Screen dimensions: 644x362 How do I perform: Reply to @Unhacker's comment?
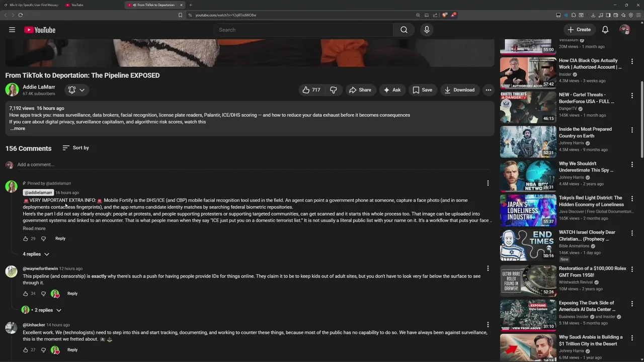72,350
